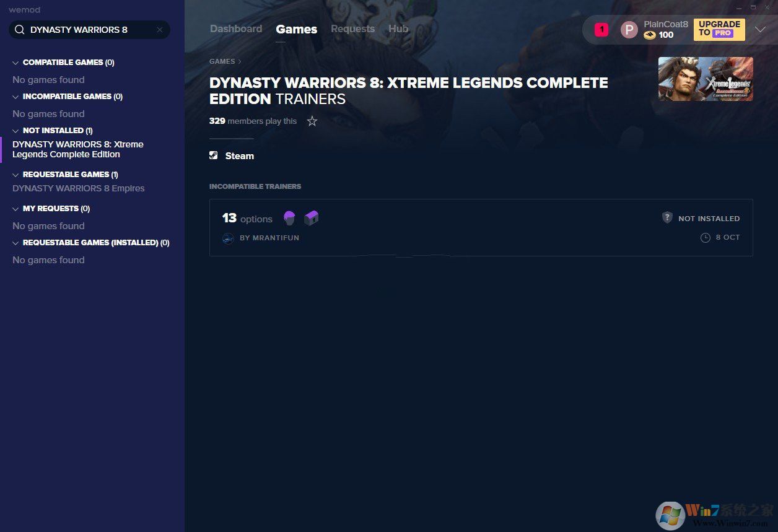Click the Xtreme Legends game cover thumbnail

(x=706, y=79)
